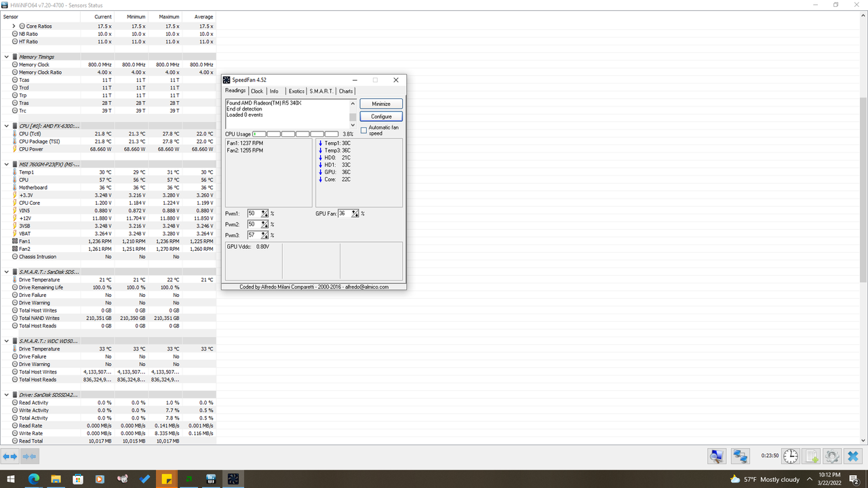Open HWiNFO remote monitoring computer icon
This screenshot has height=488, width=868.
pyautogui.click(x=716, y=457)
